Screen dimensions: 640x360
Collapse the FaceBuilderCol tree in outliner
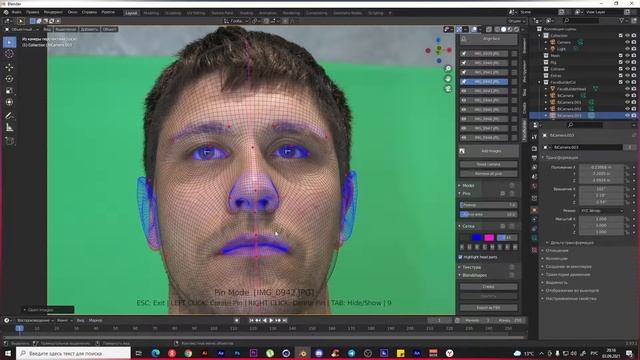pos(540,82)
